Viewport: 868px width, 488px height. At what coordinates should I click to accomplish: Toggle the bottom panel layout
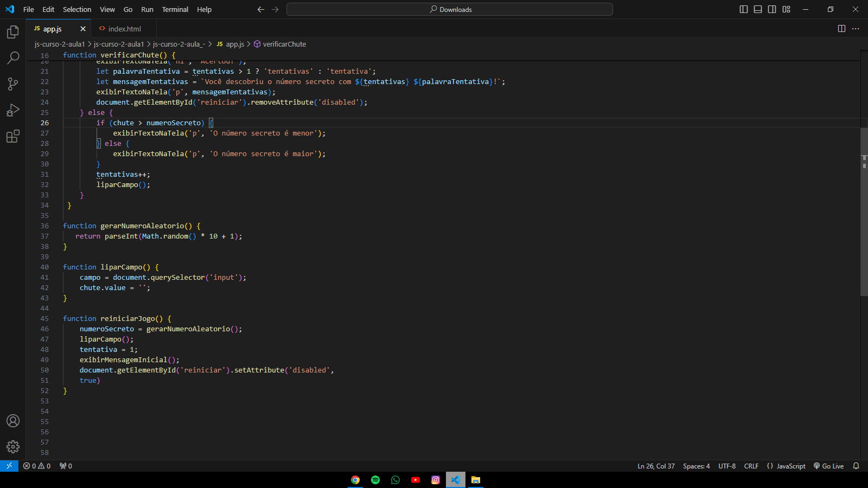click(x=758, y=9)
